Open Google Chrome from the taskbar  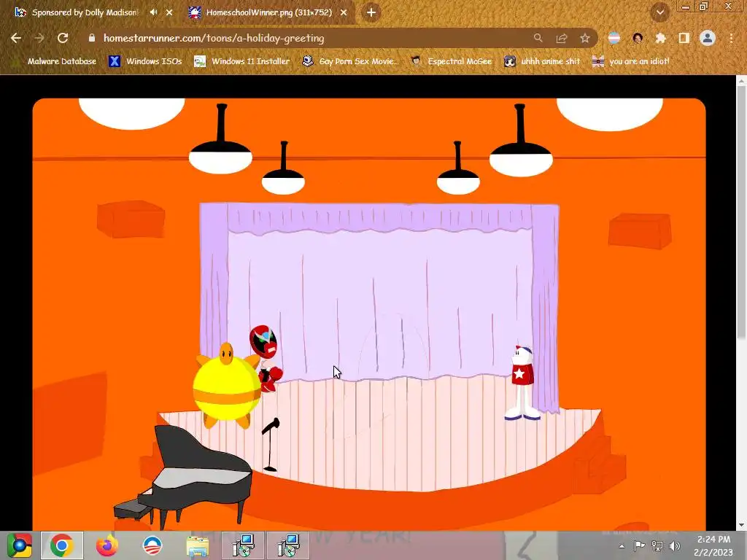click(61, 545)
